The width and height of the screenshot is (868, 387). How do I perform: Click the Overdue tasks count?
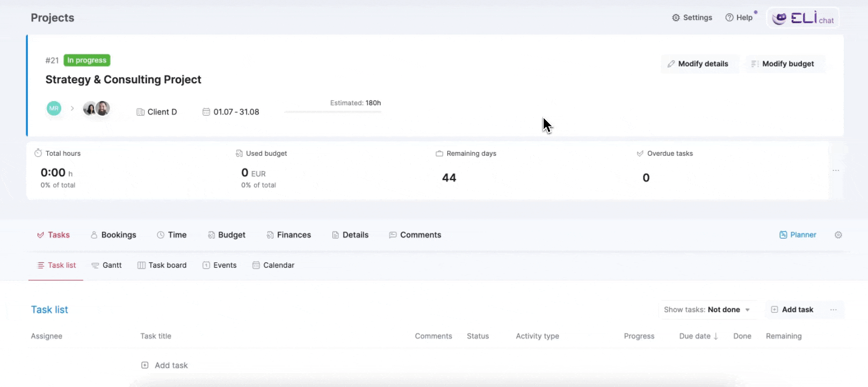646,178
